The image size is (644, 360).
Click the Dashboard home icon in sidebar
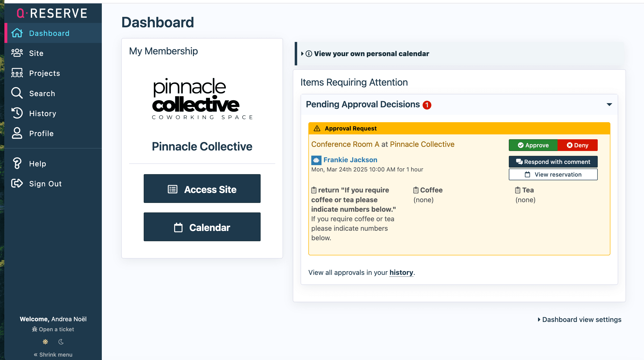(x=17, y=33)
